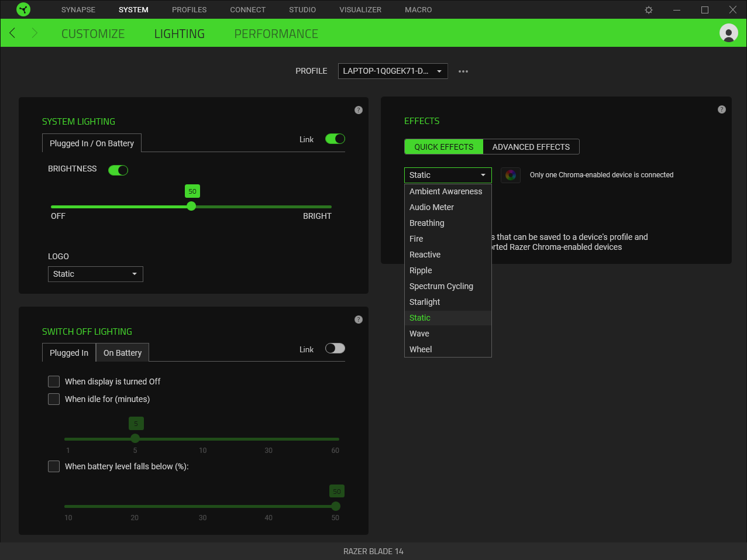Open the Profiles tab

[x=190, y=10]
